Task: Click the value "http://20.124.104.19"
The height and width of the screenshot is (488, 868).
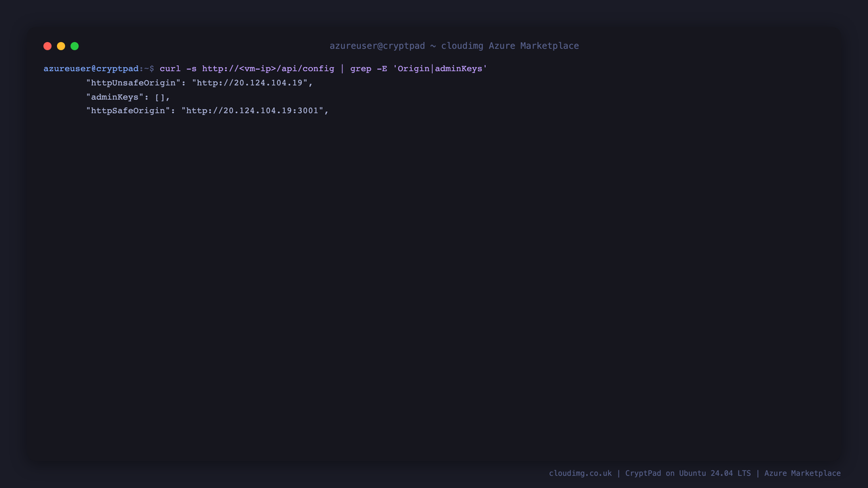Action: coord(250,83)
